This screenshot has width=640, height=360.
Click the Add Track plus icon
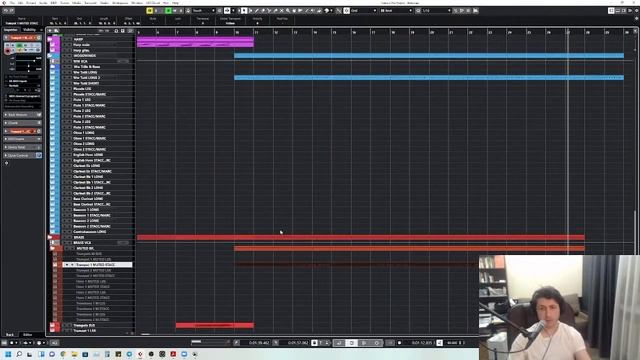tap(50, 31)
